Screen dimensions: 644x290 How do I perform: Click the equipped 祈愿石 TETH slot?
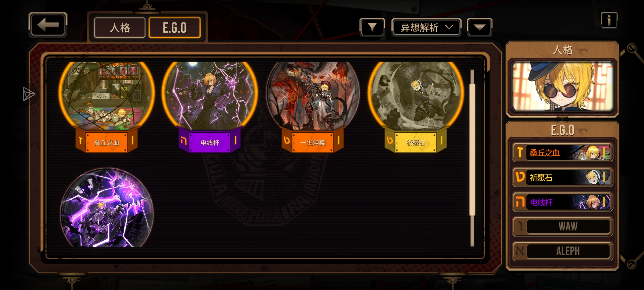coord(563,177)
